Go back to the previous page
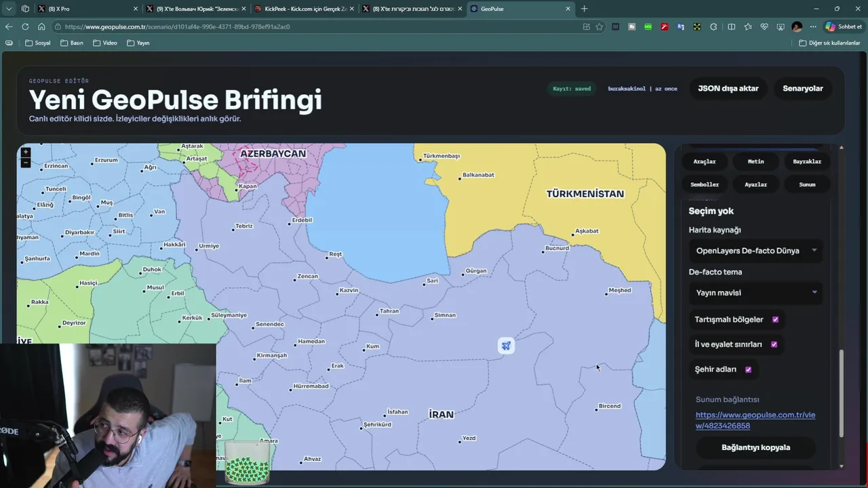The height and width of the screenshot is (488, 868). (x=9, y=26)
